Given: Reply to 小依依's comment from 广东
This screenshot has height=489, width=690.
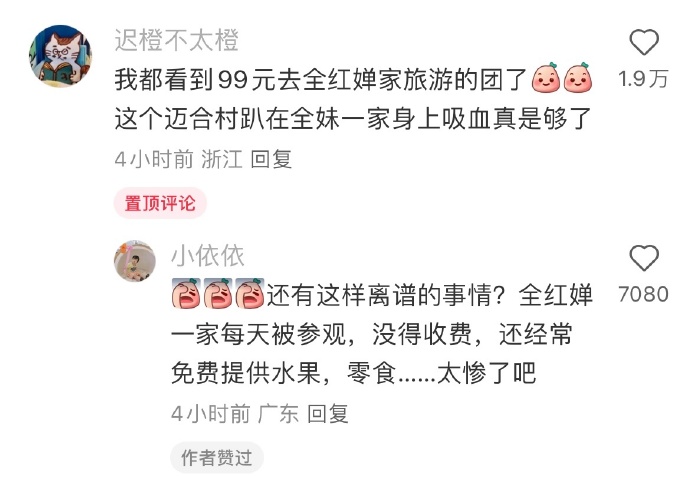Looking at the screenshot, I should pyautogui.click(x=328, y=414).
